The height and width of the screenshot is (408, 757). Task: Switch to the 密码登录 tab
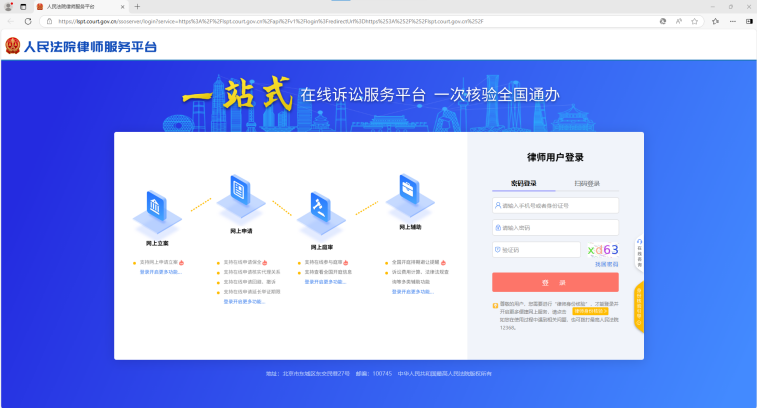click(x=523, y=184)
